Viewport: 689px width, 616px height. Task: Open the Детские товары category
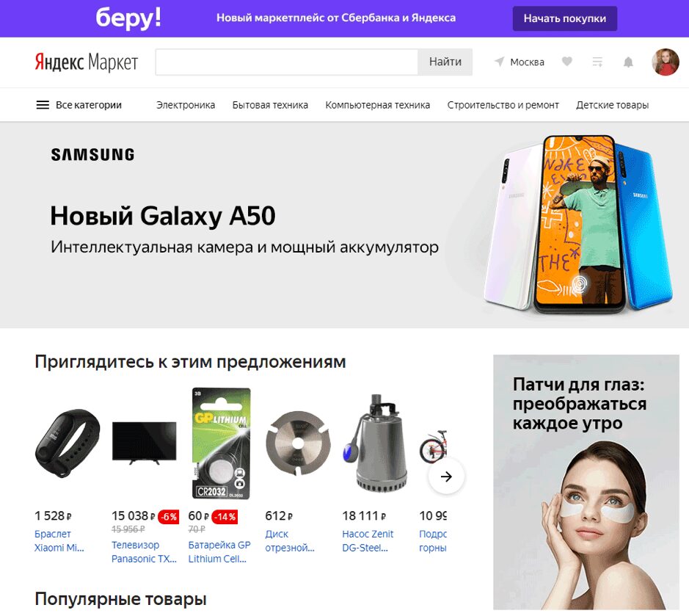coord(612,105)
